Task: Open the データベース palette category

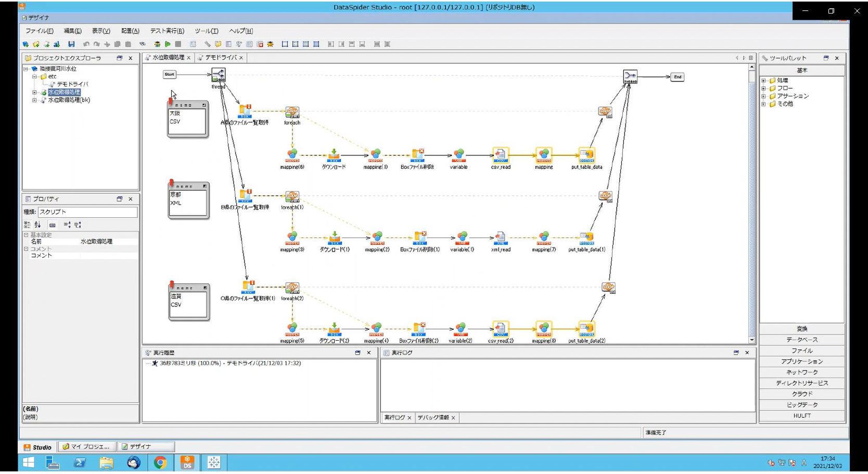Action: [801, 340]
